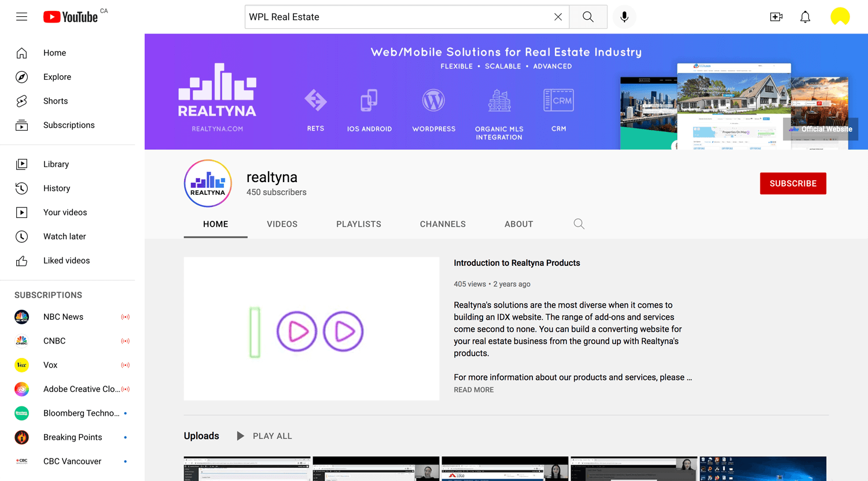
Task: Expand description with READ MORE
Action: tap(473, 390)
